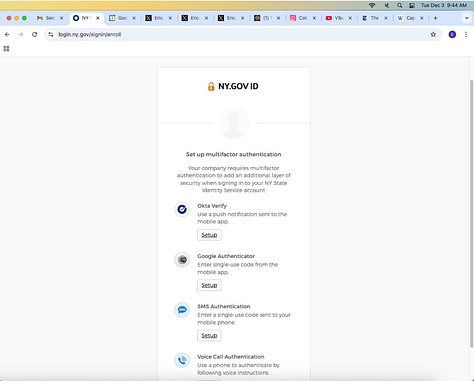Click the Set up multifactor authentication heading
474x381 pixels.
234,154
